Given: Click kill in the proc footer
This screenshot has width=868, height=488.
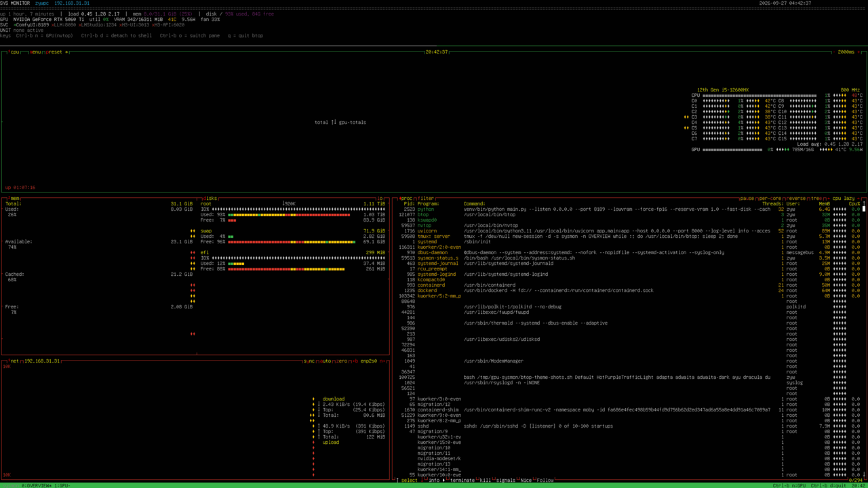Looking at the screenshot, I should (486, 481).
